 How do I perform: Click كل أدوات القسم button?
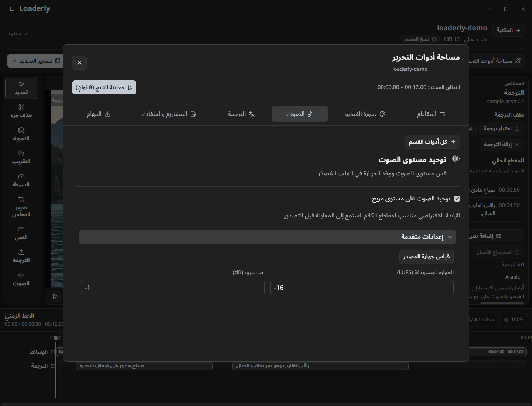click(x=432, y=142)
